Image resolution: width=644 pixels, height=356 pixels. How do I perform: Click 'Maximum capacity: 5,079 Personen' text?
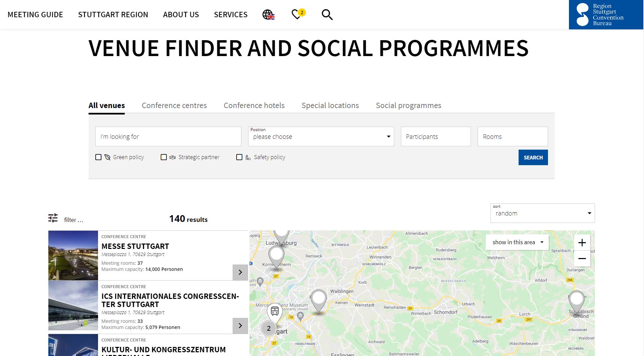click(x=141, y=327)
